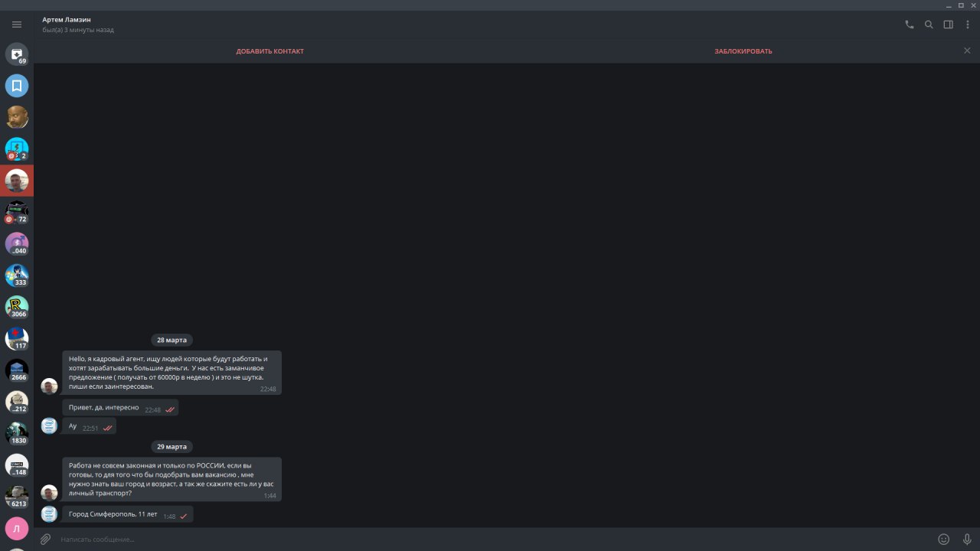Viewport: 980px width, 551px height.
Task: Click ЗАБЛОКИРОВАТЬ button
Action: [x=743, y=51]
